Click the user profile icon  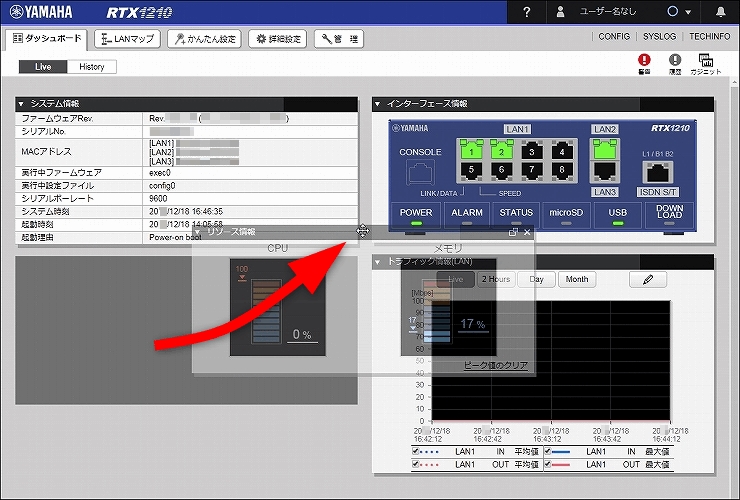click(x=560, y=12)
